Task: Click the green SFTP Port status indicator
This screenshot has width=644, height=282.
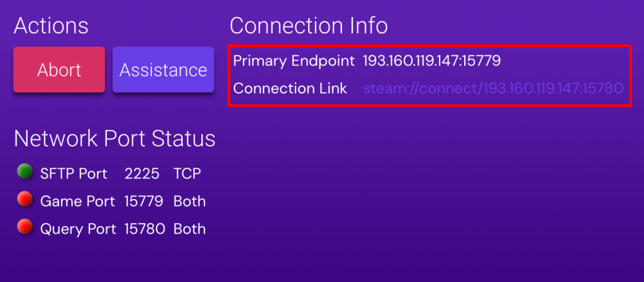Action: click(x=25, y=171)
